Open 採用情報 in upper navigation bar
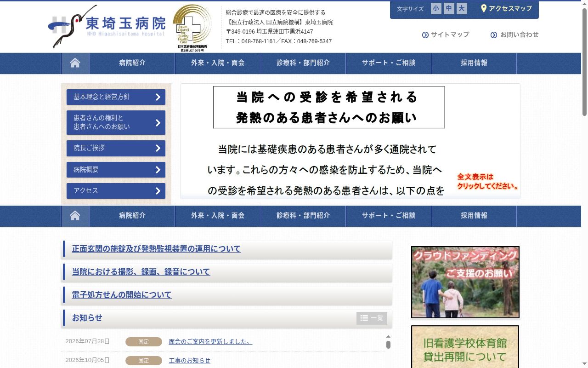 click(474, 63)
